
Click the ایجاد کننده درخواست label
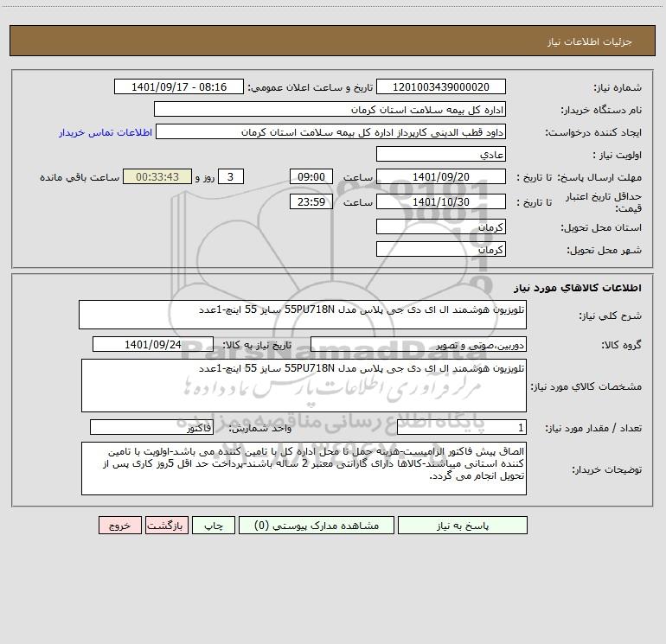593,132
